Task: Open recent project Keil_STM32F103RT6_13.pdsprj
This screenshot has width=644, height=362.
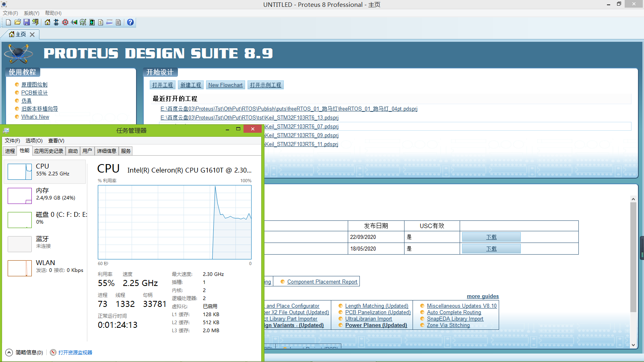Action: (x=250, y=117)
